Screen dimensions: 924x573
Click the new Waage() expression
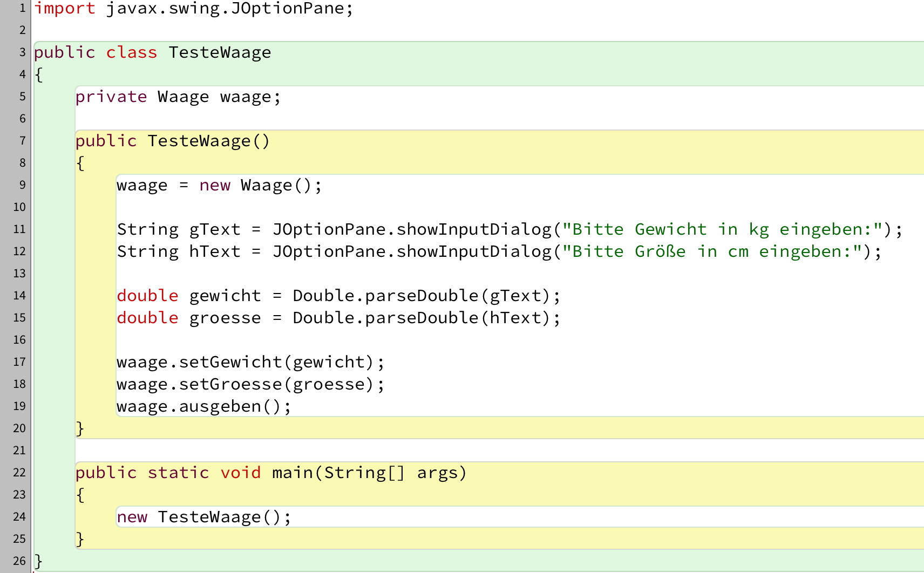coord(260,186)
